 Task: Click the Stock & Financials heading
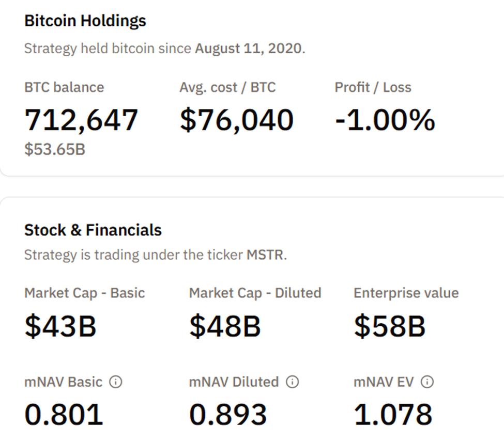point(93,230)
